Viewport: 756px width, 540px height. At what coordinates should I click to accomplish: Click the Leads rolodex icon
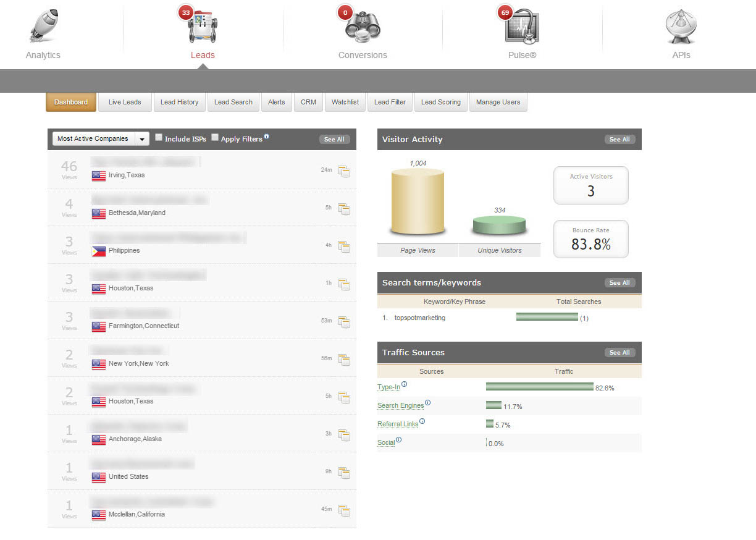[x=203, y=26]
